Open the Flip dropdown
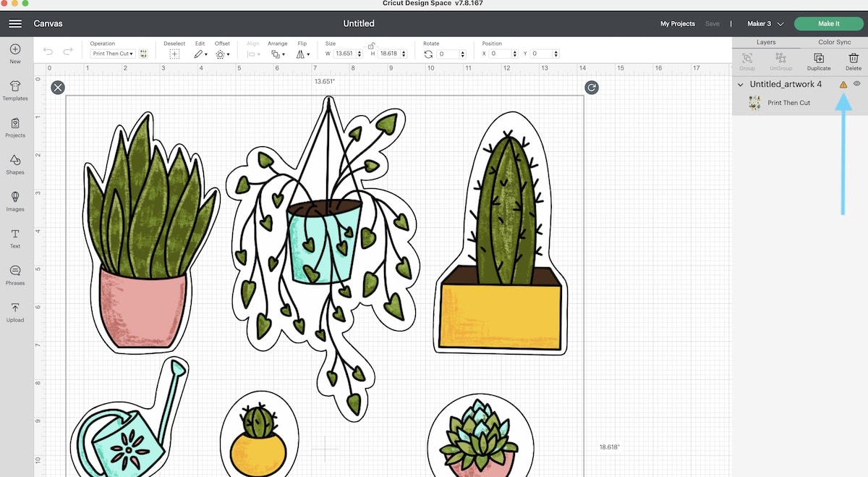Screen dimensions: 868x477 [302, 54]
